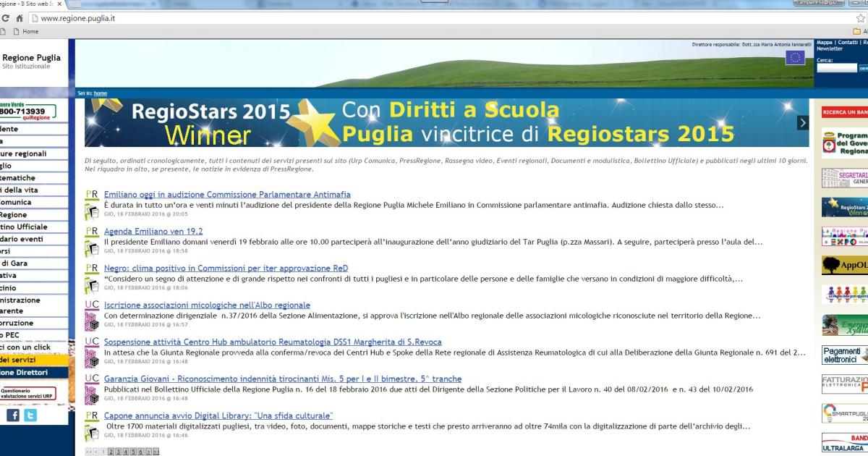
Task: Go to page 5 of results
Action: 134,452
